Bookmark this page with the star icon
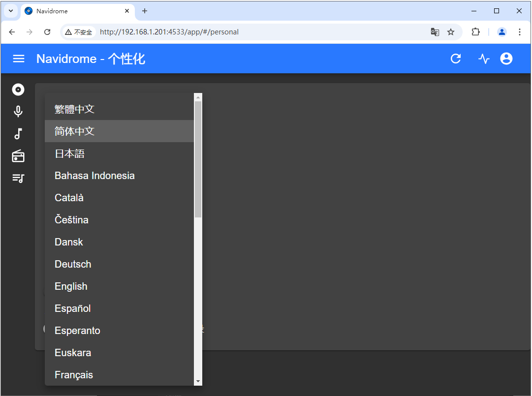532x396 pixels. (x=451, y=31)
